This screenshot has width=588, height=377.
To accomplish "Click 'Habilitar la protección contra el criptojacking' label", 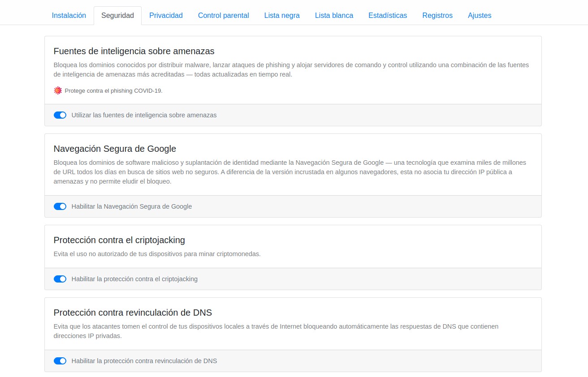I will pos(134,279).
